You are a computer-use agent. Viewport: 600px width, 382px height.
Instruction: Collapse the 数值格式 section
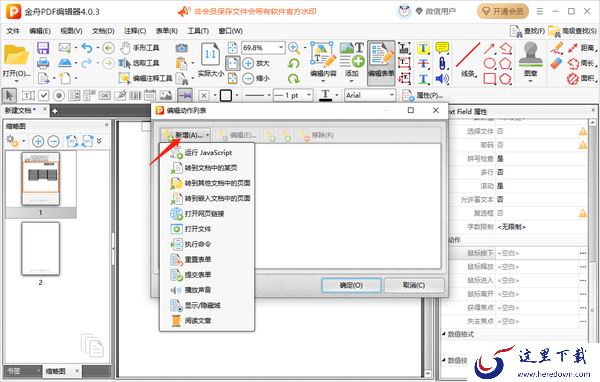click(443, 334)
